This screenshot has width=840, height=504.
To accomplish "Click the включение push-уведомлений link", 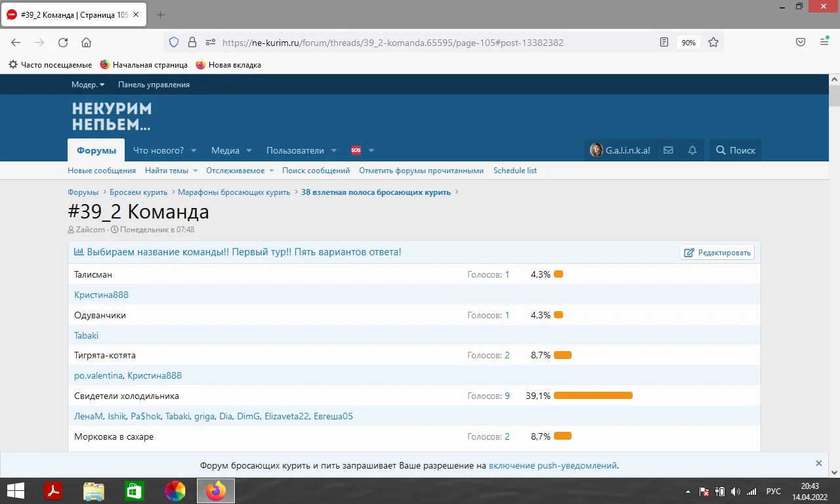I will (553, 466).
